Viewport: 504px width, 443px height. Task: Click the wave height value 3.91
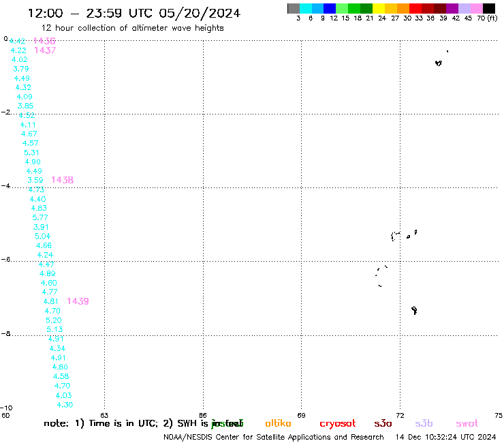pos(41,227)
